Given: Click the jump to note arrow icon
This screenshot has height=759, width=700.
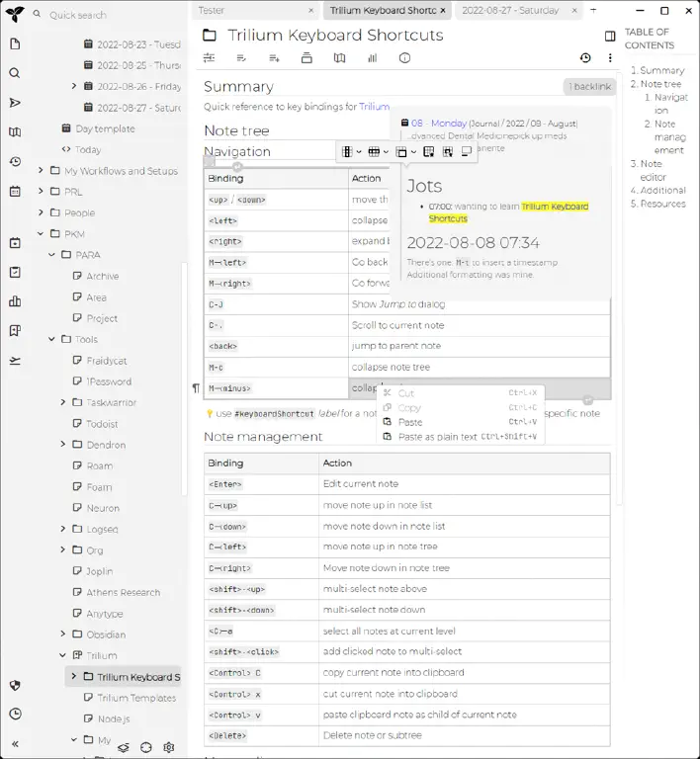Looking at the screenshot, I should (x=15, y=103).
